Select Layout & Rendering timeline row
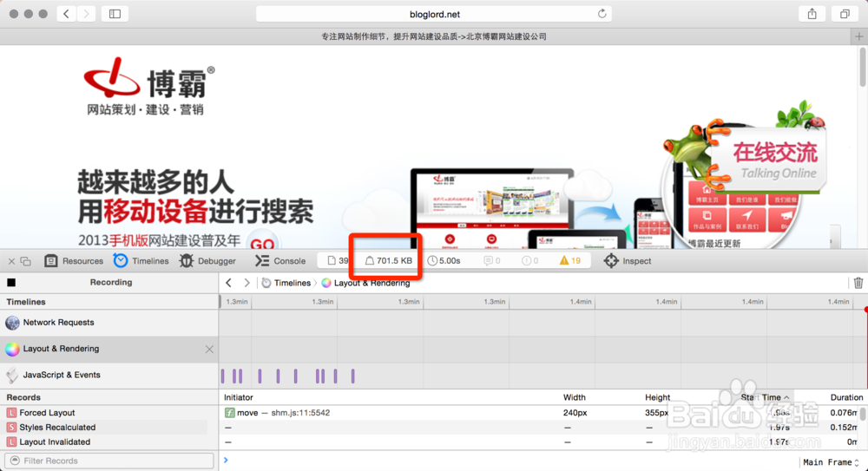Viewport: 868px width, 471px height. [109, 349]
